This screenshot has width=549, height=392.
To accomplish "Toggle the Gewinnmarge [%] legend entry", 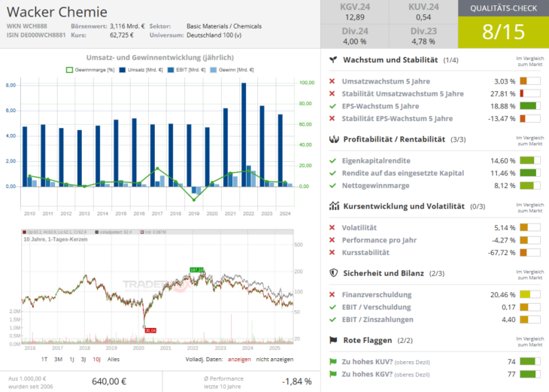I will point(90,70).
